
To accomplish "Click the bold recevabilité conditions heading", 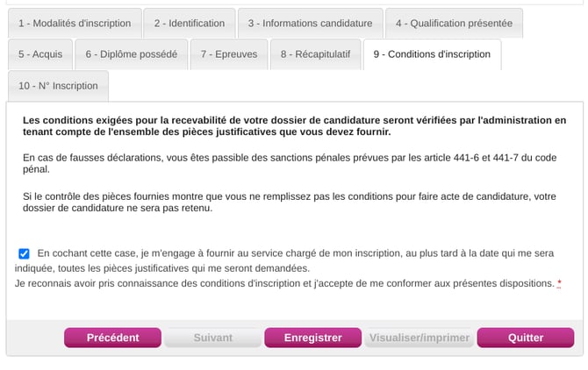I will coord(294,126).
